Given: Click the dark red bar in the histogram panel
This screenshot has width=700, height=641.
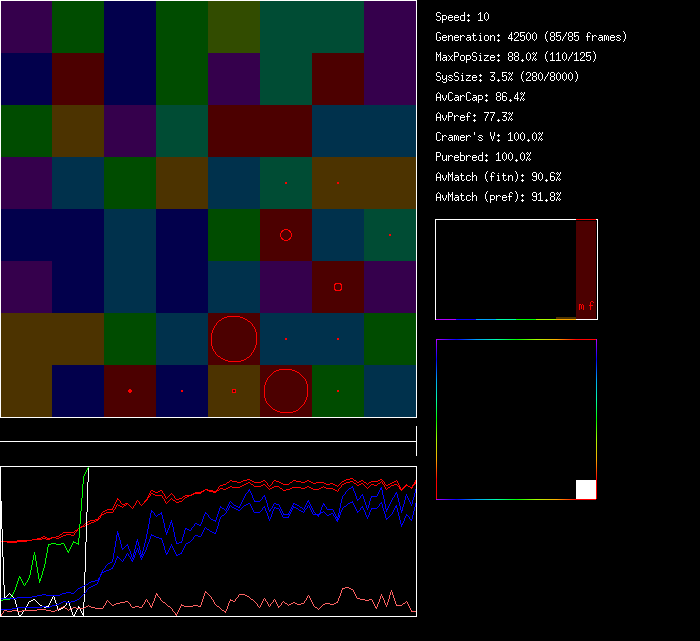Looking at the screenshot, I should pyautogui.click(x=586, y=260).
